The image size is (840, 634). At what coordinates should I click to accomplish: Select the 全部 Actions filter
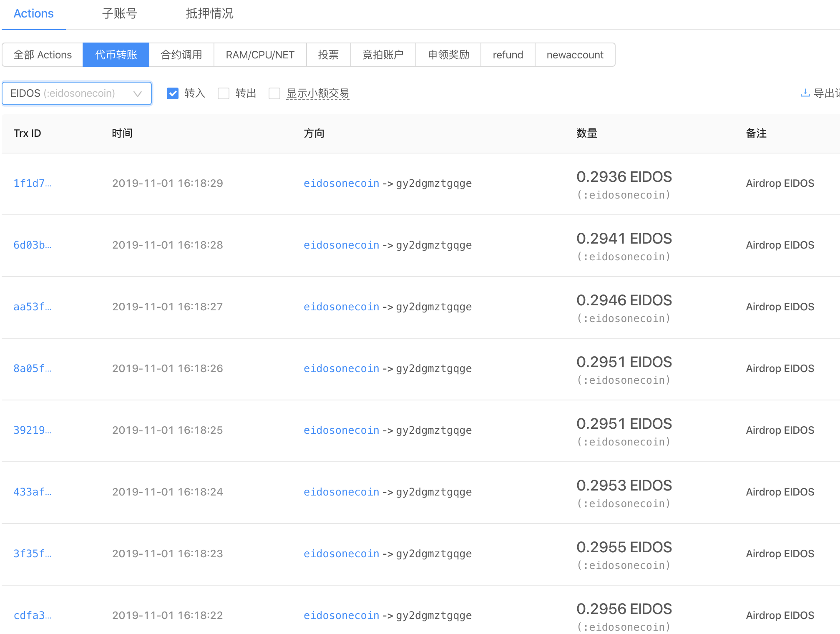pos(43,55)
